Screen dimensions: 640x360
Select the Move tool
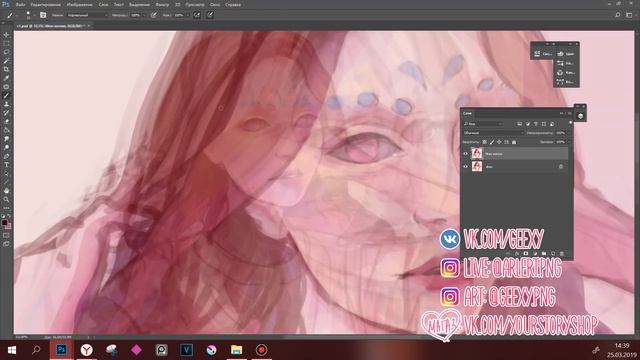[x=6, y=35]
